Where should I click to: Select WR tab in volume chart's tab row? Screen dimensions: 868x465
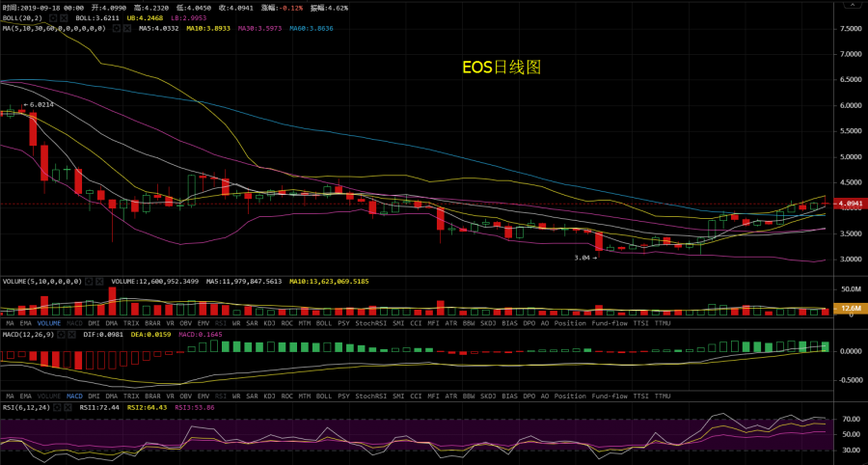point(236,322)
